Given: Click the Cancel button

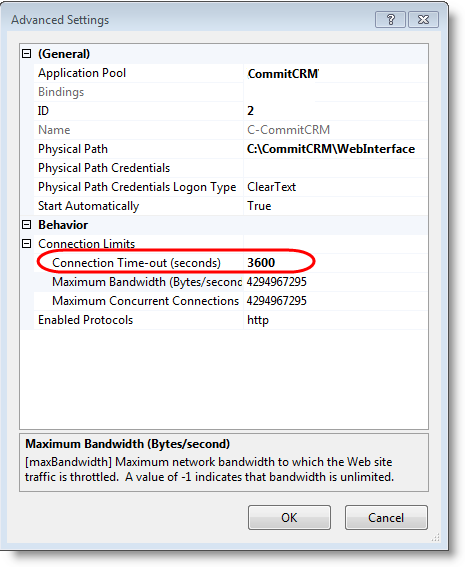Looking at the screenshot, I should pos(386,517).
